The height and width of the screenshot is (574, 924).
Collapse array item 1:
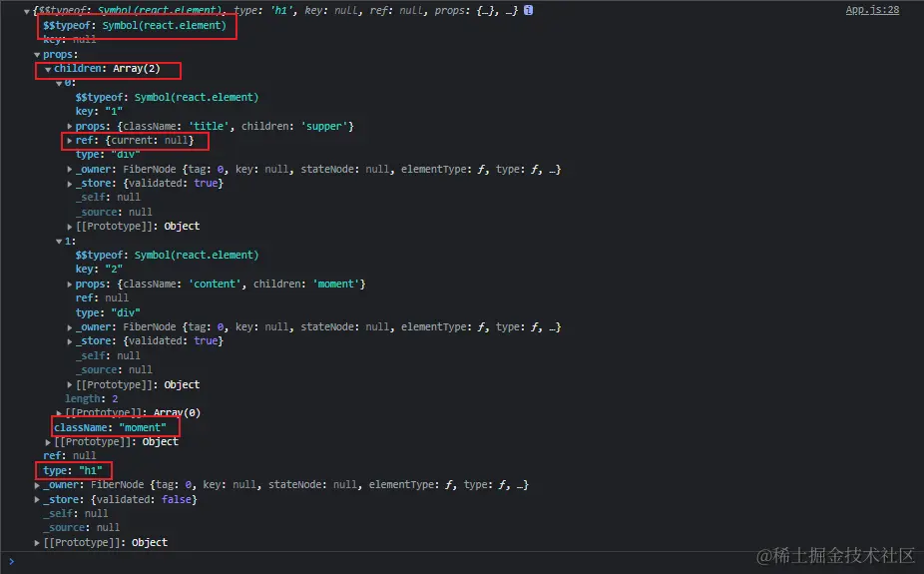pyautogui.click(x=59, y=242)
